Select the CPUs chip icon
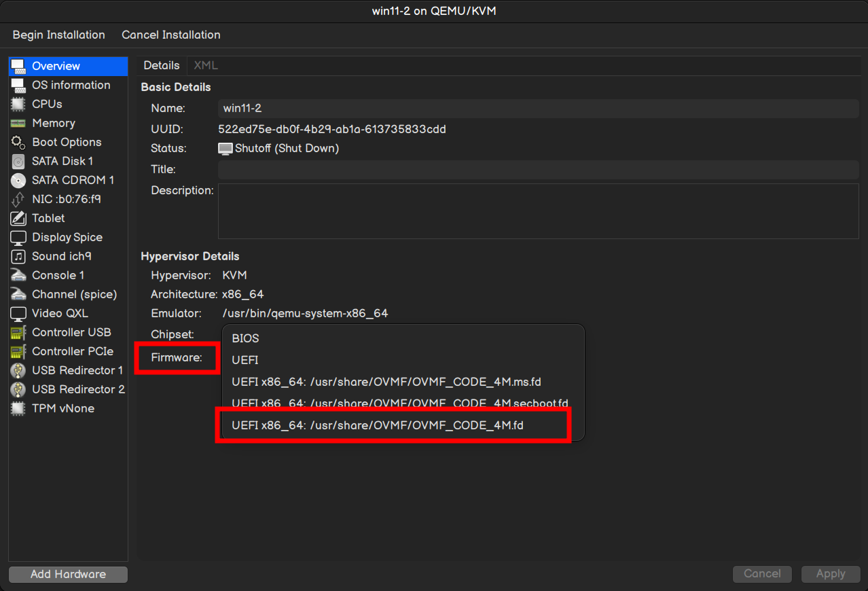The image size is (868, 591). pos(18,104)
